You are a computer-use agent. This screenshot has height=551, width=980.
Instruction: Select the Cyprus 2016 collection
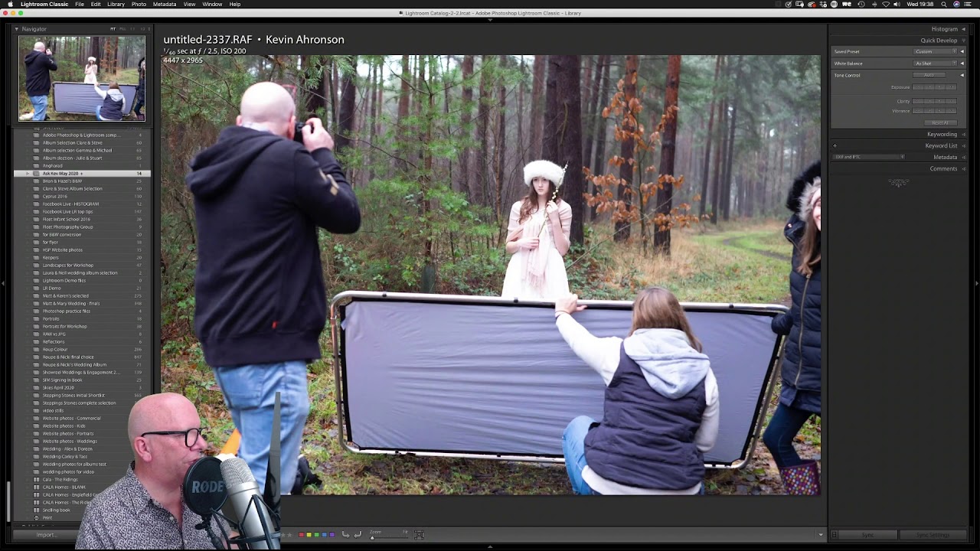pos(82,197)
